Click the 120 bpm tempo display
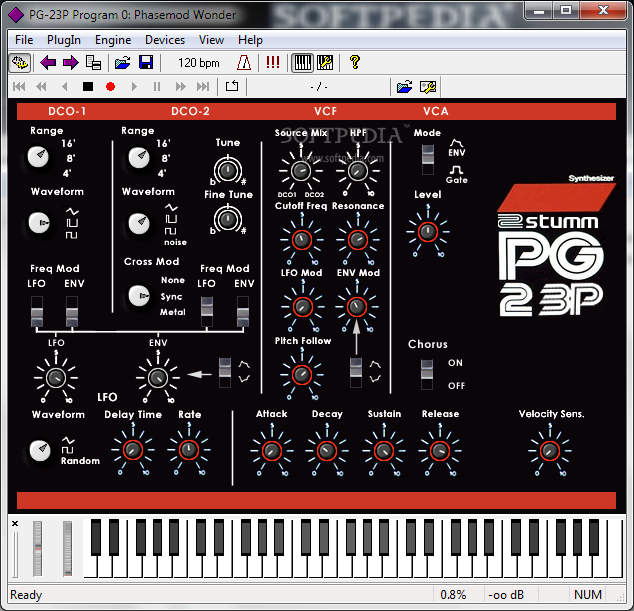This screenshot has height=611, width=634. click(x=199, y=63)
